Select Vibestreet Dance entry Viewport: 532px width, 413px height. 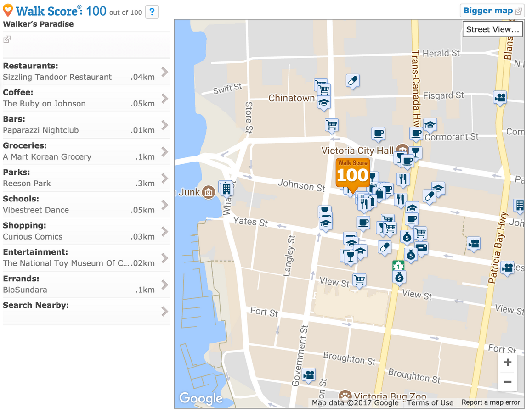[x=36, y=210]
